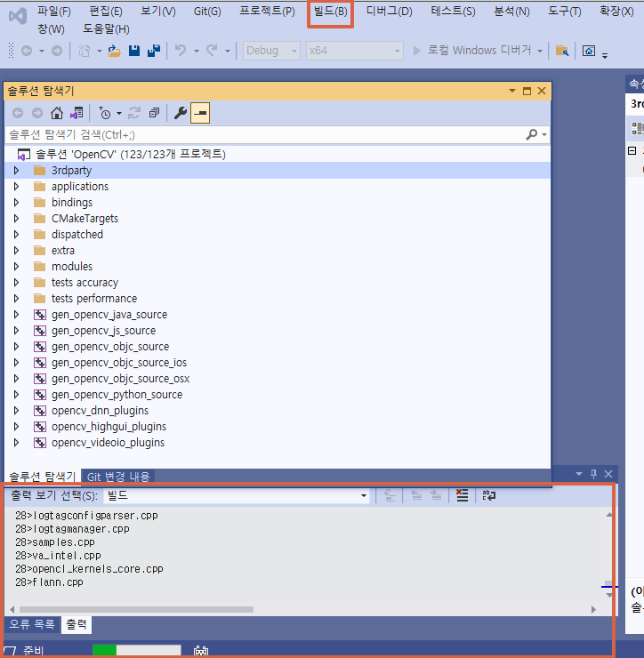Image resolution: width=644 pixels, height=658 pixels.
Task: Open the Debug configuration dropdown
Action: (x=271, y=51)
